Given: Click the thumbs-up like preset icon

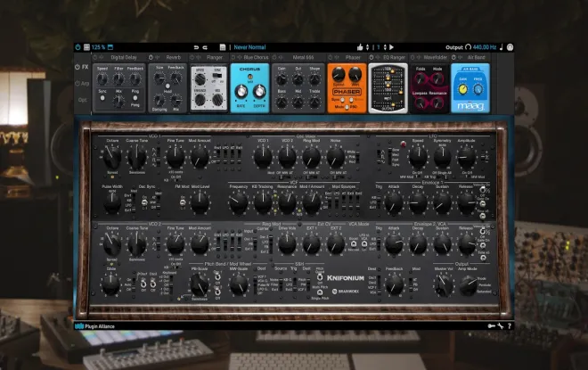Looking at the screenshot, I should tap(360, 47).
